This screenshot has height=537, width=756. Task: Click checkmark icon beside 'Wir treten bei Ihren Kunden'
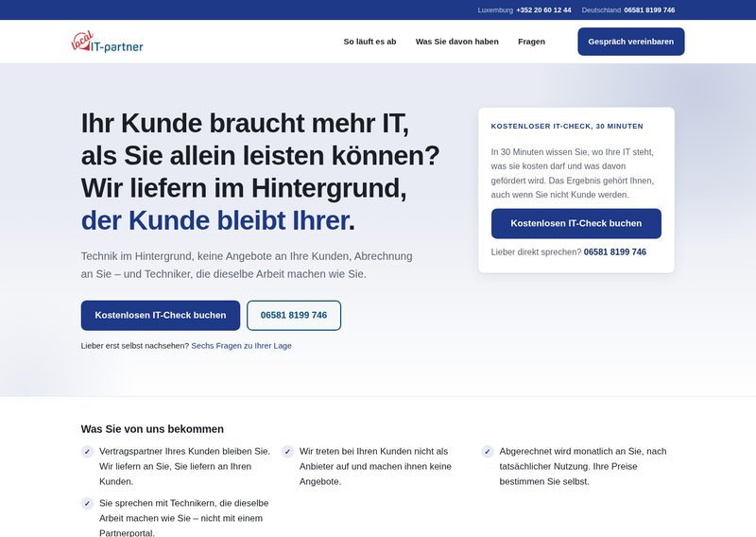tap(287, 452)
